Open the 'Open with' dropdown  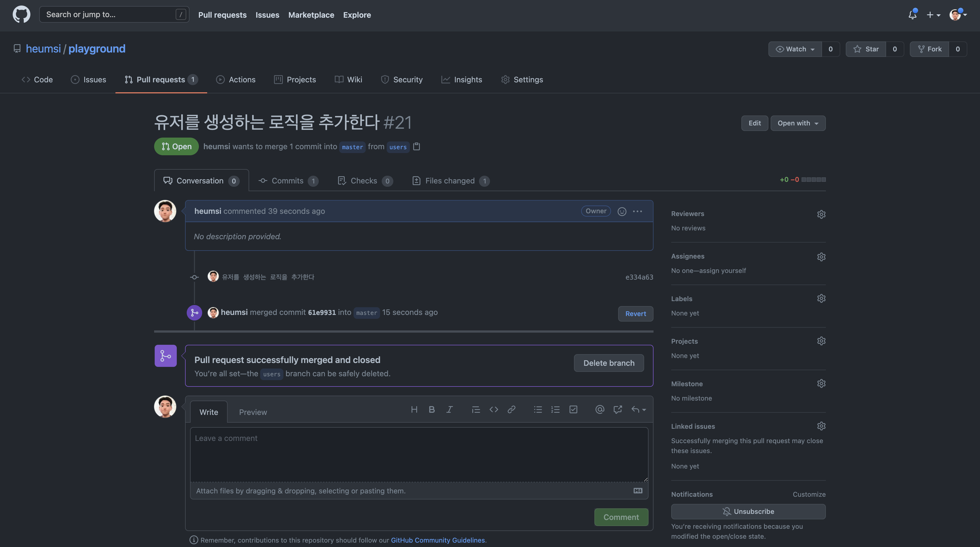(x=798, y=123)
